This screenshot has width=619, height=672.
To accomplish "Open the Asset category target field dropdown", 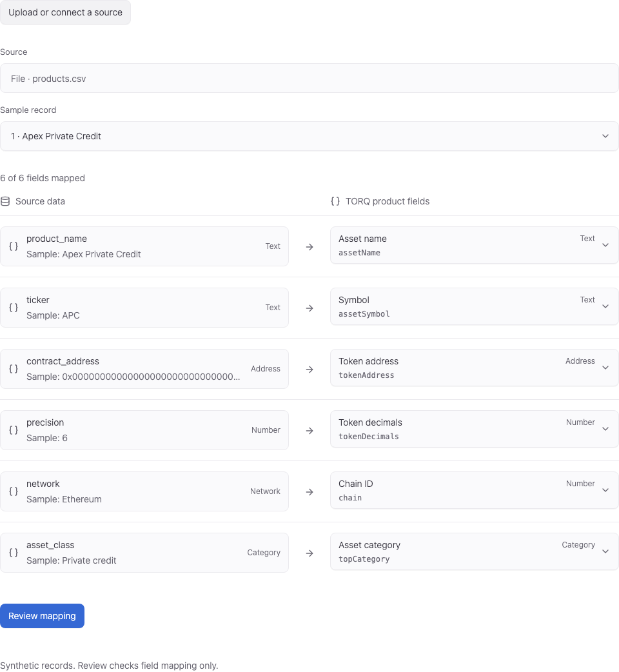I will tap(474, 551).
